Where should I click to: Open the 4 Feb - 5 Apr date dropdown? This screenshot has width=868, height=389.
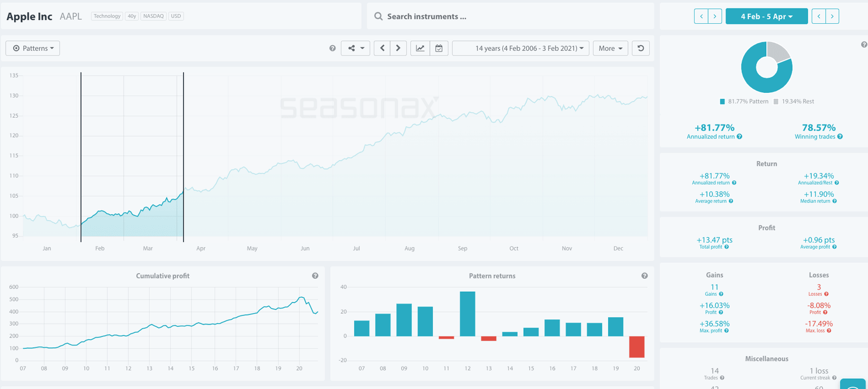[767, 16]
